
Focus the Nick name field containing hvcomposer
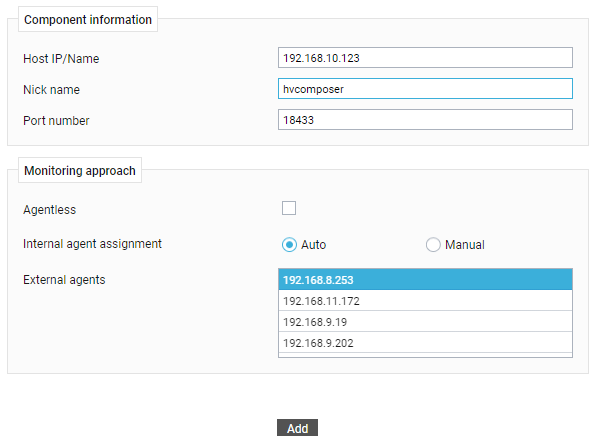pos(425,89)
